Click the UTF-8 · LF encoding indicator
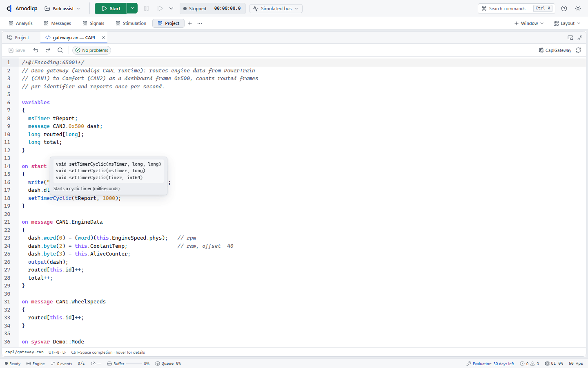588x368 pixels. [x=58, y=352]
